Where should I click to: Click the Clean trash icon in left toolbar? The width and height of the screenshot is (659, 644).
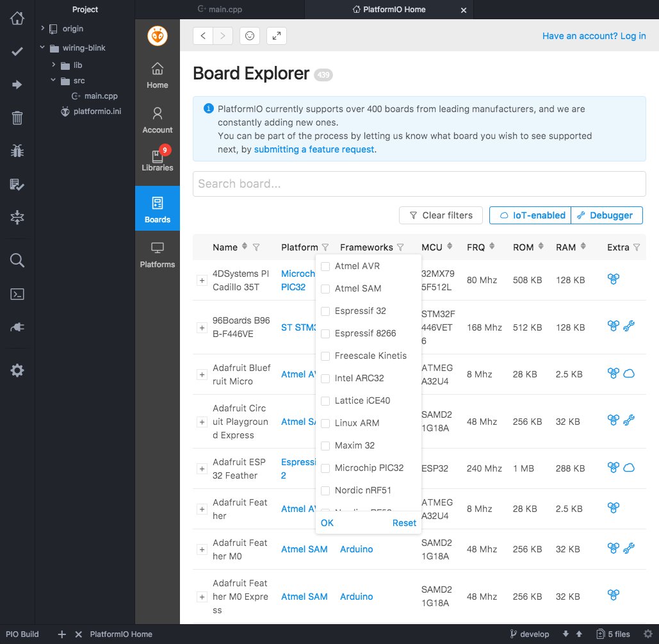click(x=17, y=118)
